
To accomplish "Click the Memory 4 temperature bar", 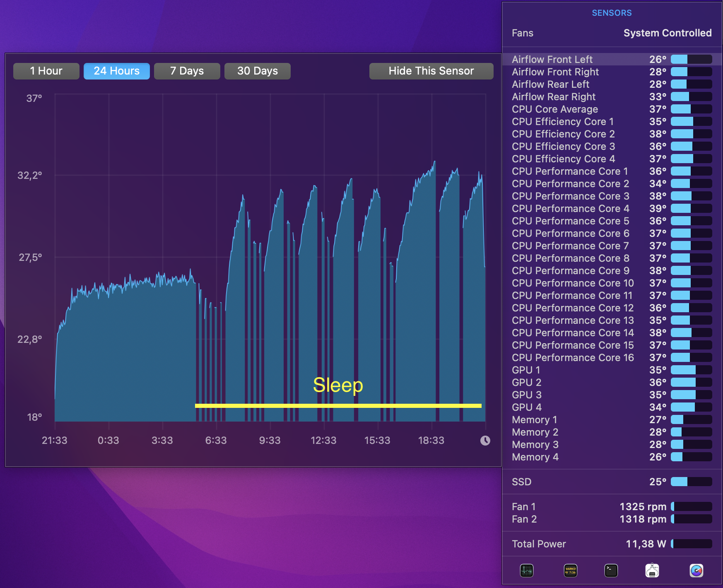I will 691,457.
